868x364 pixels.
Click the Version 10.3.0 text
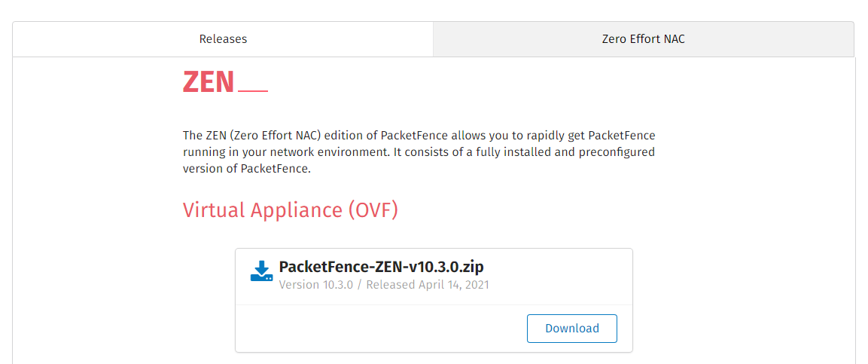[316, 285]
